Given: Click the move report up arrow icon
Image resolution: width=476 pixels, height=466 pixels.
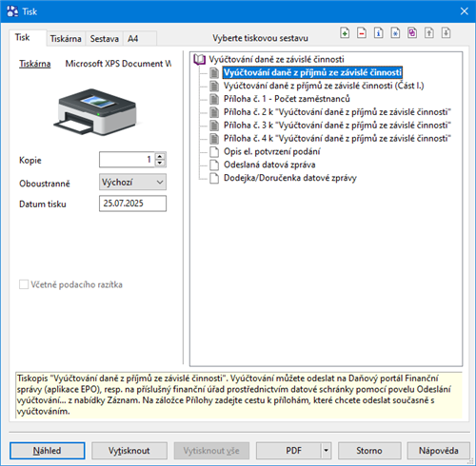Looking at the screenshot, I should 429,33.
